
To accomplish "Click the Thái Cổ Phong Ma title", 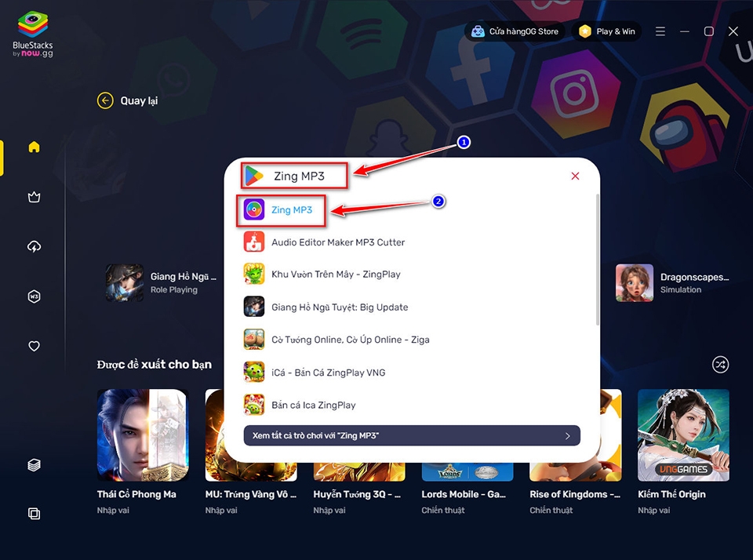I will pyautogui.click(x=136, y=494).
